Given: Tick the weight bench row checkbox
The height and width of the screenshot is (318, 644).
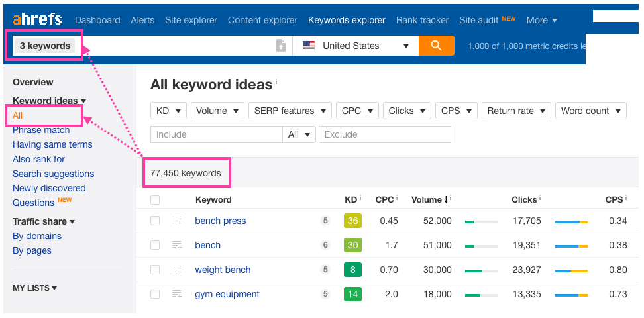Looking at the screenshot, I should click(155, 270).
